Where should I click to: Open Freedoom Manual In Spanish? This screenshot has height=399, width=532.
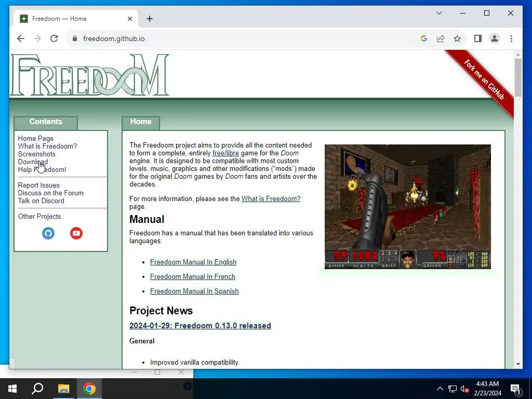[x=194, y=291]
